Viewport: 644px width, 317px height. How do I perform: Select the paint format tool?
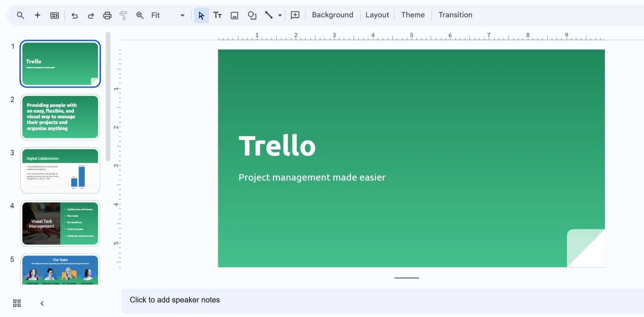(x=123, y=15)
